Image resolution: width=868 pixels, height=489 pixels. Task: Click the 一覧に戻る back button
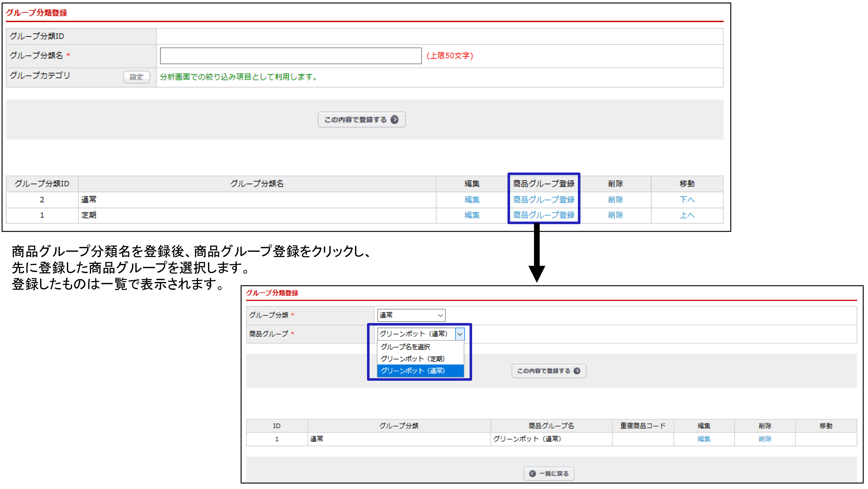pos(548,474)
